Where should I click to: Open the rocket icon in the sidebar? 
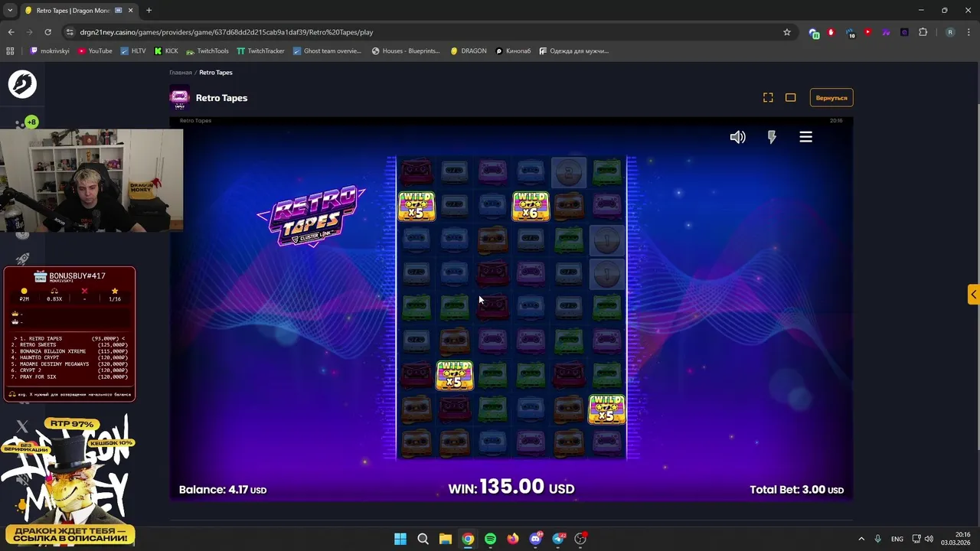click(22, 259)
